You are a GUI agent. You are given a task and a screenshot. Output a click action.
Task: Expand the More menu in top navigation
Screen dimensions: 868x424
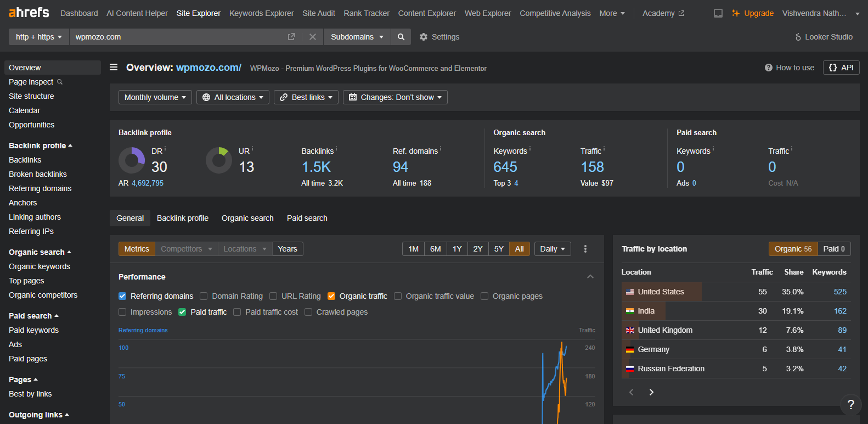tap(612, 13)
